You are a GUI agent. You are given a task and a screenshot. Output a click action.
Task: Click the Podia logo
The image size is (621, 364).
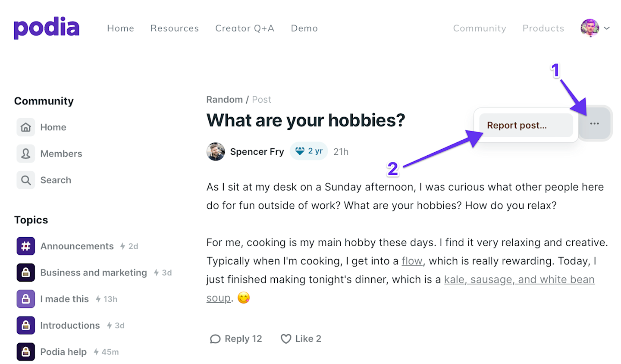coord(47,28)
